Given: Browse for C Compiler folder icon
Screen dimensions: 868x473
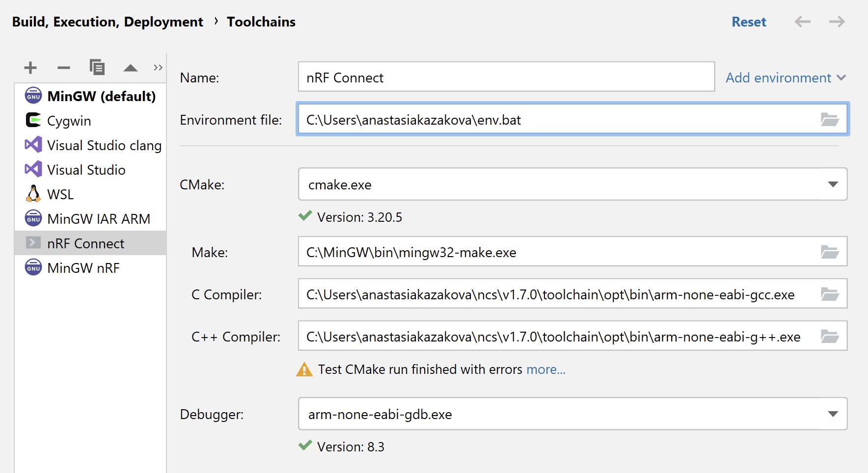Looking at the screenshot, I should pyautogui.click(x=830, y=294).
